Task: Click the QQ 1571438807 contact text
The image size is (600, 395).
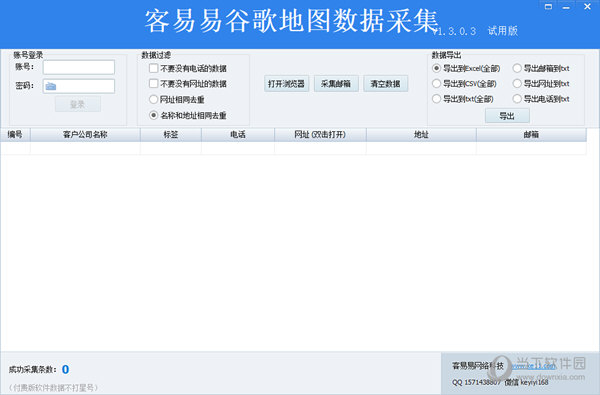Action: (476, 382)
